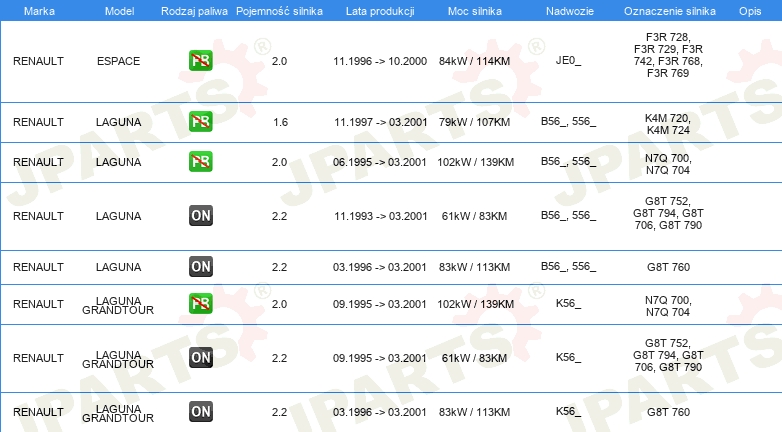
Task: Click the date range 11.1996 -> 10.2000
Action: (380, 61)
